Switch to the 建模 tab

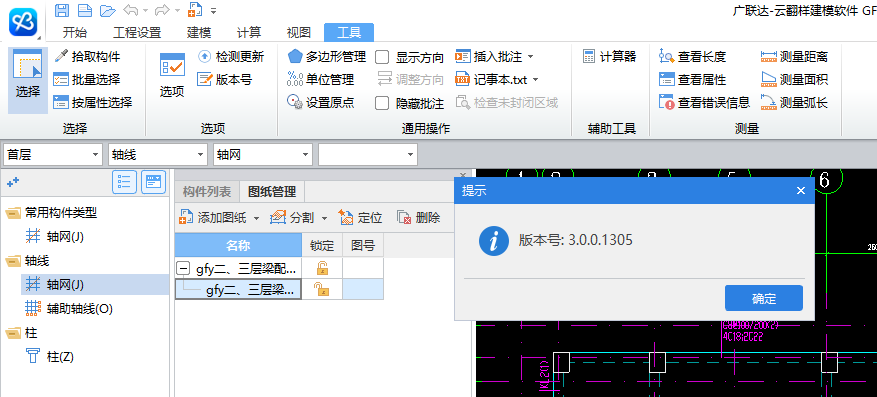[x=199, y=32]
